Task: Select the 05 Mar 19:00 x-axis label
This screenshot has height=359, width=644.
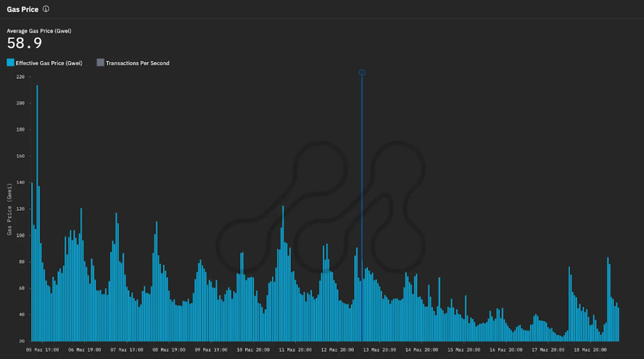Action: click(43, 350)
